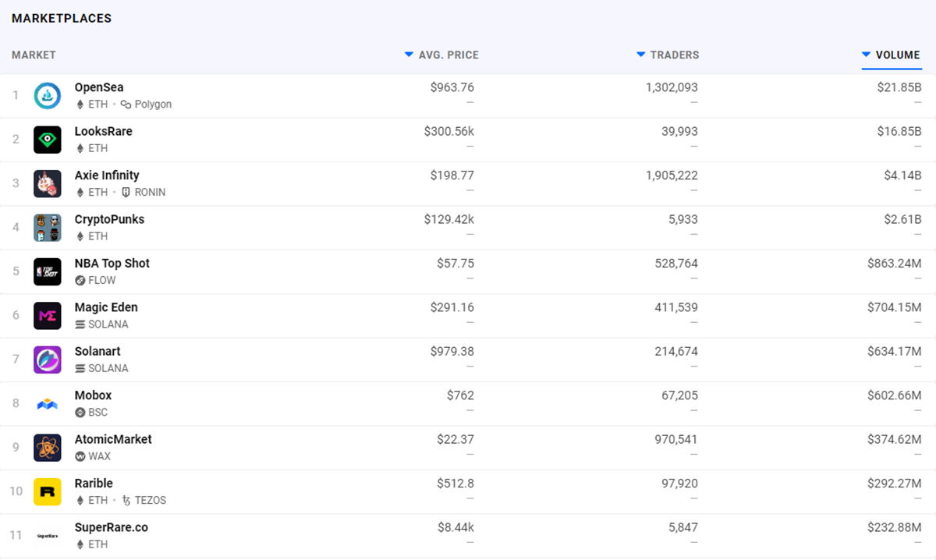Sort marketplaces by Traders column
936x560 pixels.
668,55
